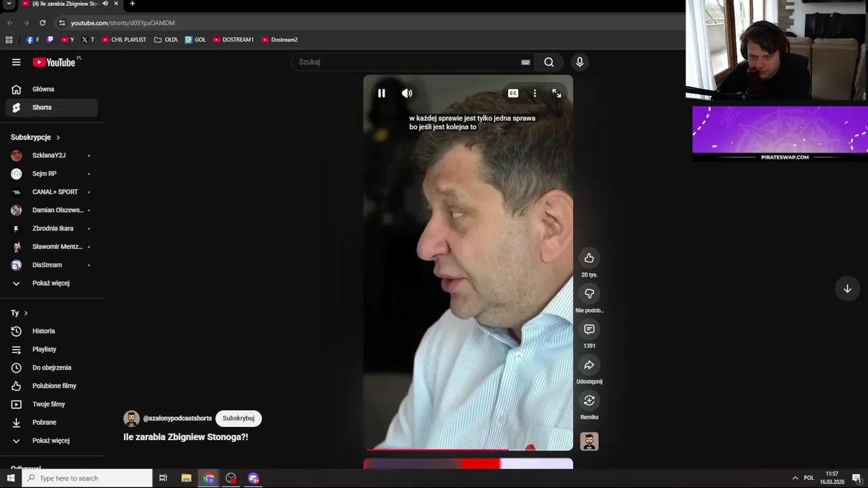Enter fullscreen on the Shorts player
This screenshot has width=868, height=488.
point(557,94)
